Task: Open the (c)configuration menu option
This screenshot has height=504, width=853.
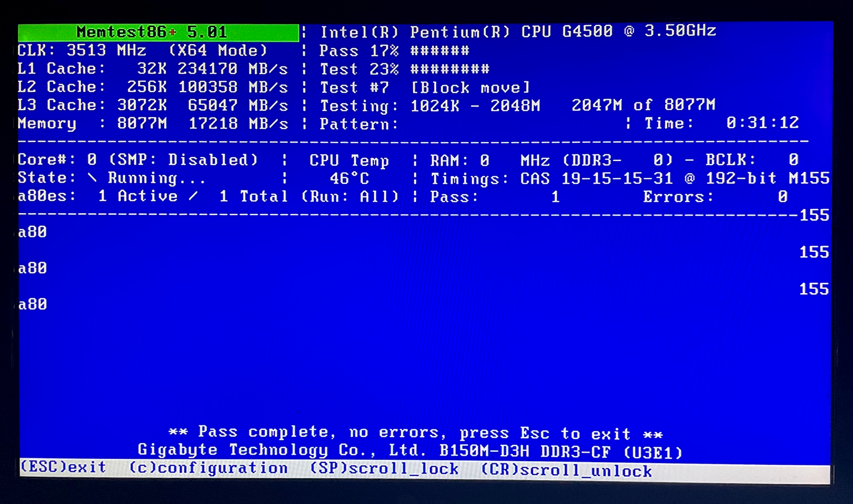Action: (x=209, y=468)
